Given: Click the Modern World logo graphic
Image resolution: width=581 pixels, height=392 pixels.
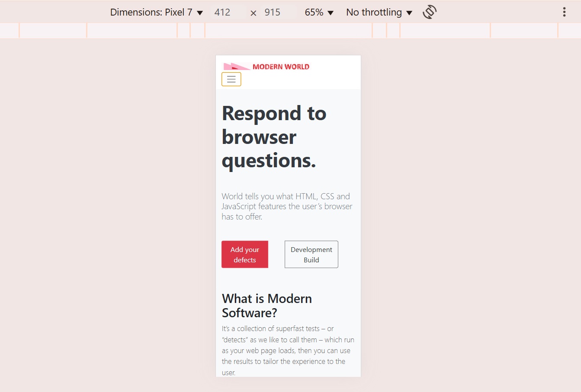Looking at the screenshot, I should [236, 67].
